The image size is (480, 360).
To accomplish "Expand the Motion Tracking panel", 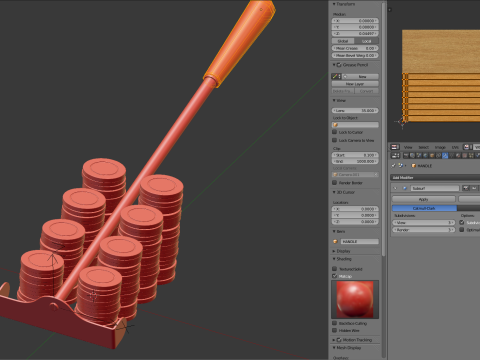I will coord(334,340).
